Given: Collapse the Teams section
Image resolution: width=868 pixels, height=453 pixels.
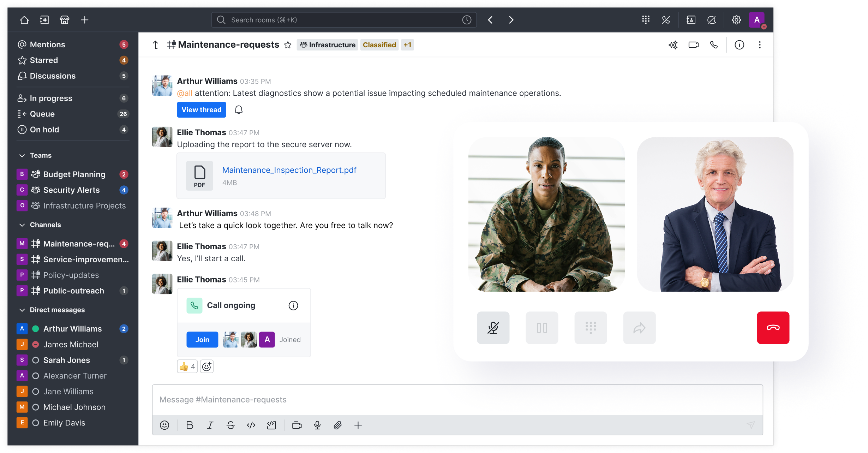Looking at the screenshot, I should tap(22, 155).
